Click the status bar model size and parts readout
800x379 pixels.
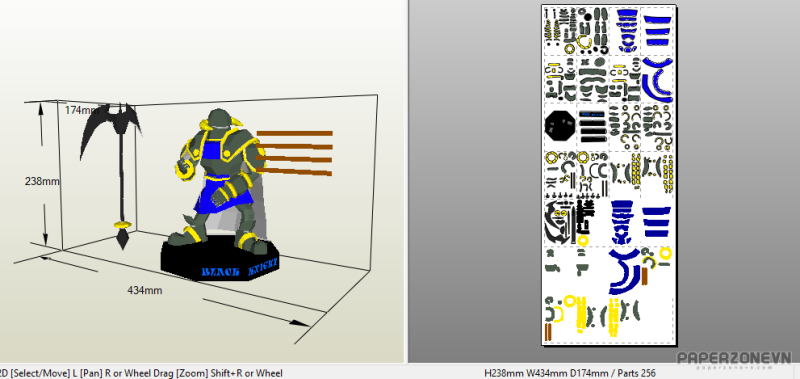569,373
